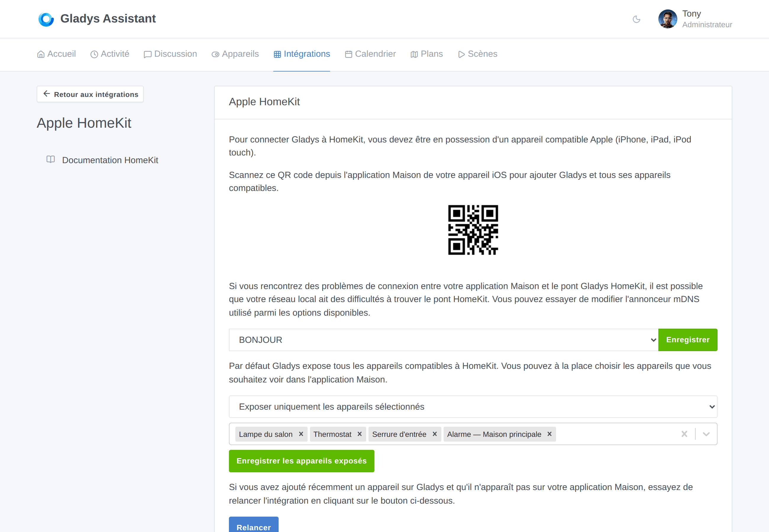769x532 pixels.
Task: Remove Serrure d'entrée tag
Action: click(x=434, y=434)
